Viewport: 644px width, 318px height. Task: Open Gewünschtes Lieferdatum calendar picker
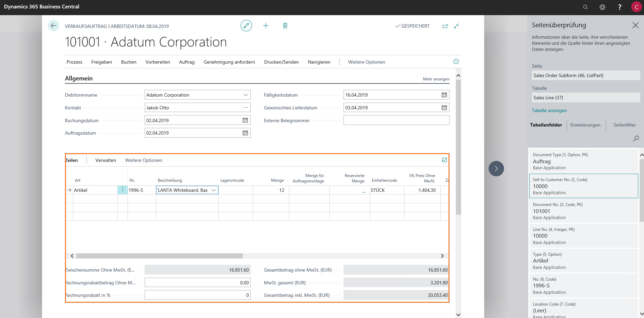(x=444, y=108)
